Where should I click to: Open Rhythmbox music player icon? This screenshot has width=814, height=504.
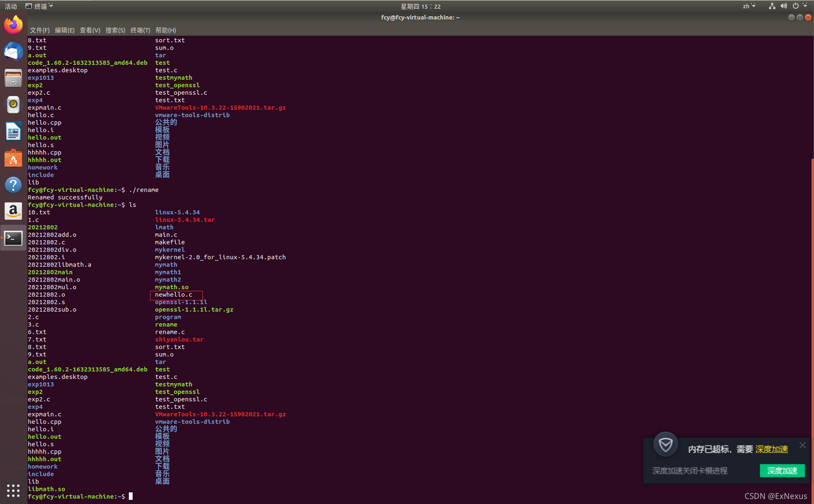pyautogui.click(x=13, y=105)
